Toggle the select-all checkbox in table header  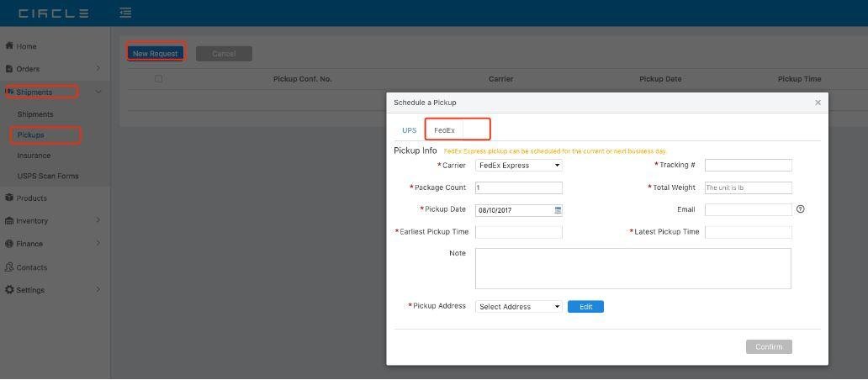tap(158, 79)
